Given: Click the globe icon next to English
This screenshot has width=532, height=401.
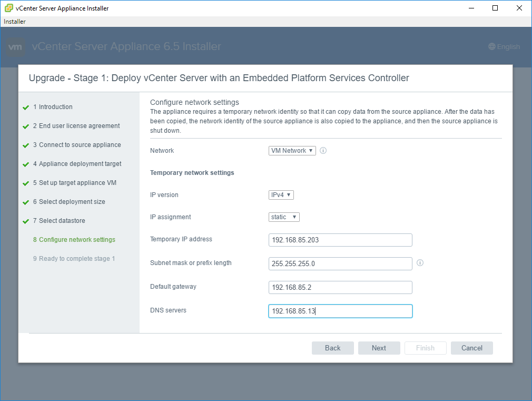Looking at the screenshot, I should (491, 46).
